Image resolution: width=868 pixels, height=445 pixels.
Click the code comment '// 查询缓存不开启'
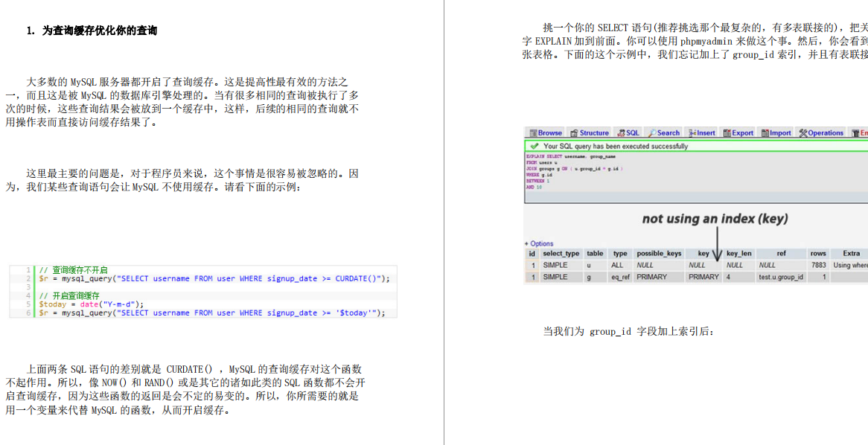(x=73, y=270)
